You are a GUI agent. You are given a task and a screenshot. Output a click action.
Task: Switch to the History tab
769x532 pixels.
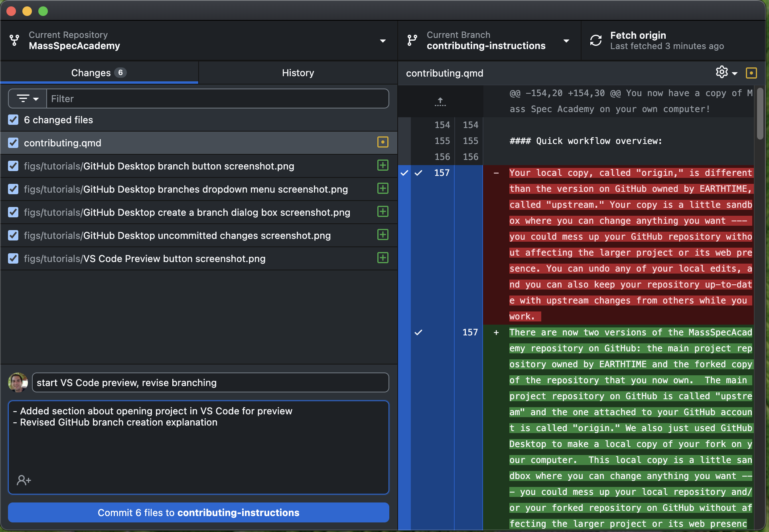pyautogui.click(x=298, y=73)
